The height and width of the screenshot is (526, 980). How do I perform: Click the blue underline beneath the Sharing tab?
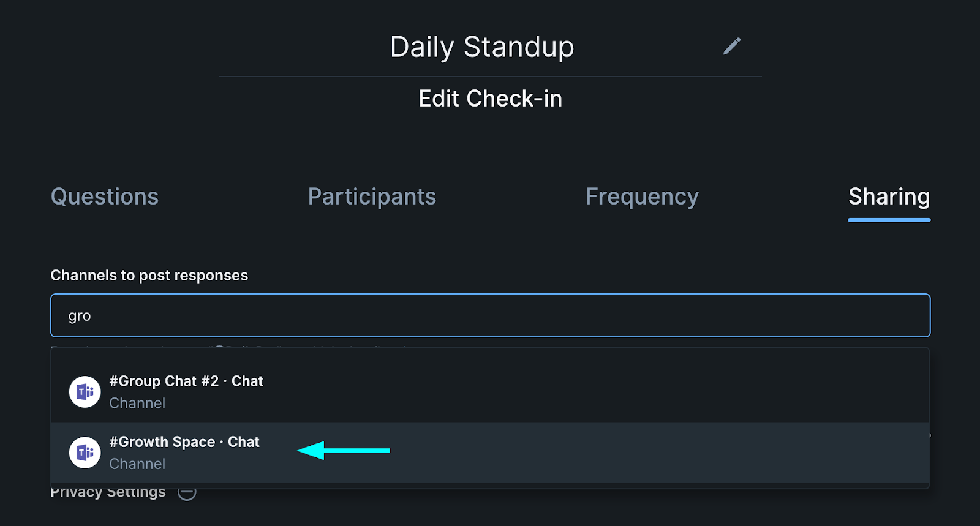click(889, 220)
